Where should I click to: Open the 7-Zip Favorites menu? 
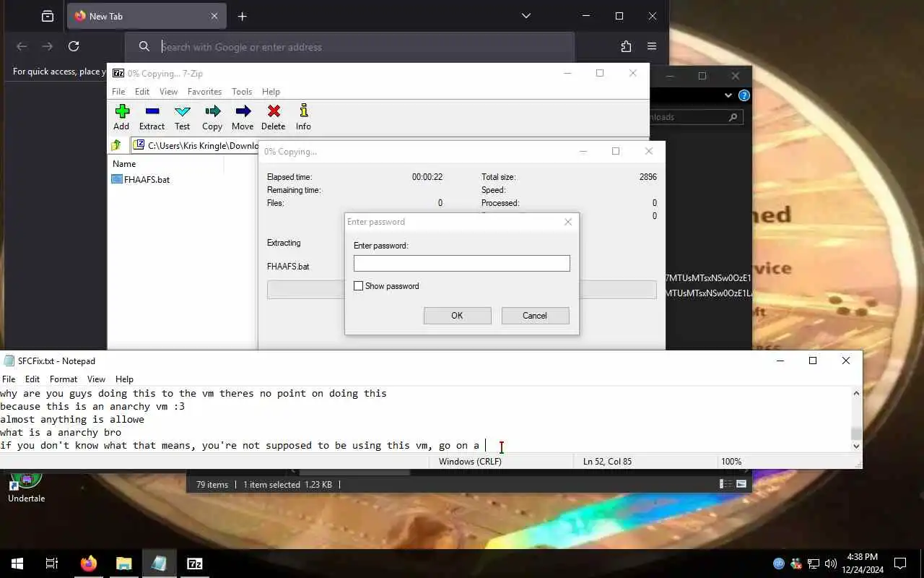click(204, 92)
